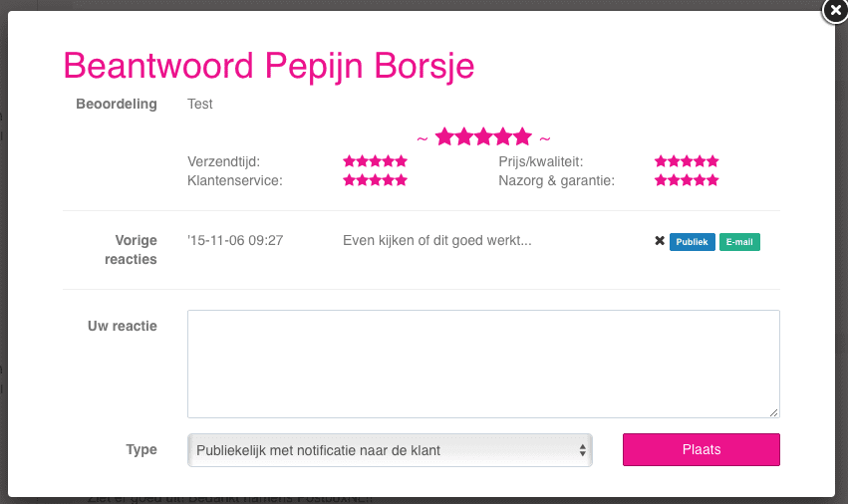Click the Nazorg & garantie star rating

[687, 181]
